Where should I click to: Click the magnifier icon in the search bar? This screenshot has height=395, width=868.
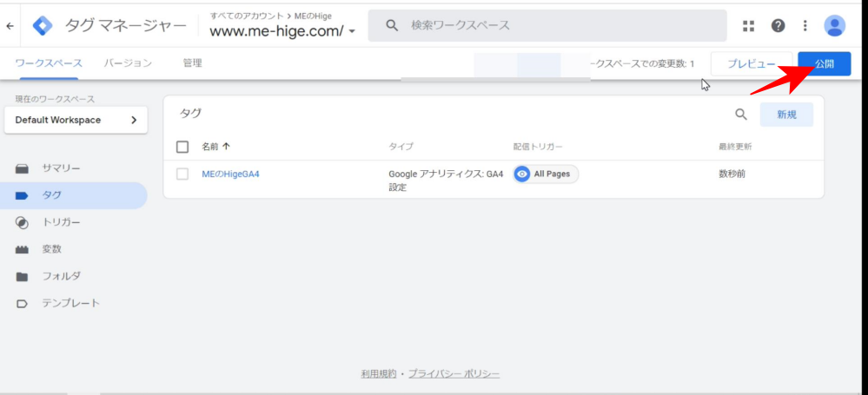pos(392,25)
